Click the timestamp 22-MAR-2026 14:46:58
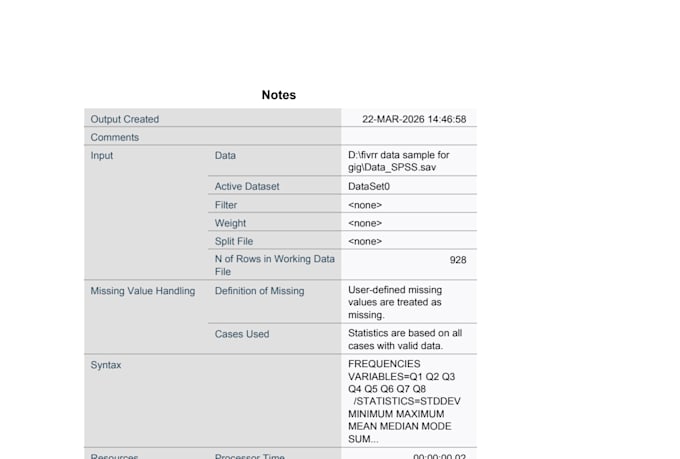 (x=414, y=119)
